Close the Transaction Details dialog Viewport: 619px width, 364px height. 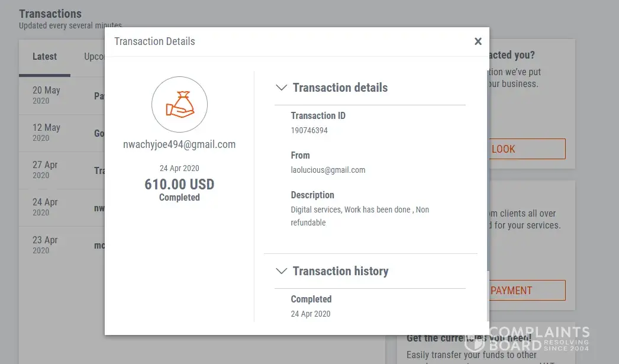478,41
